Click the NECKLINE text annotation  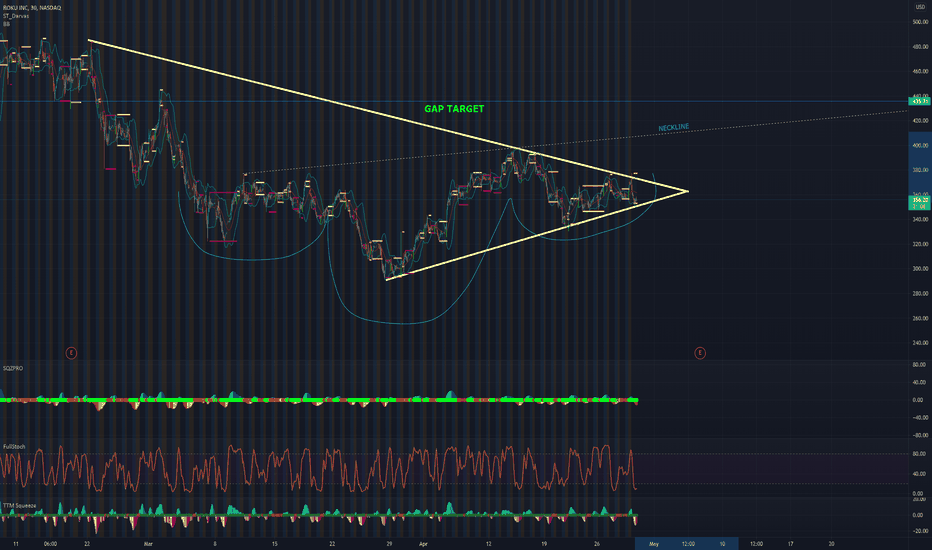coord(674,127)
